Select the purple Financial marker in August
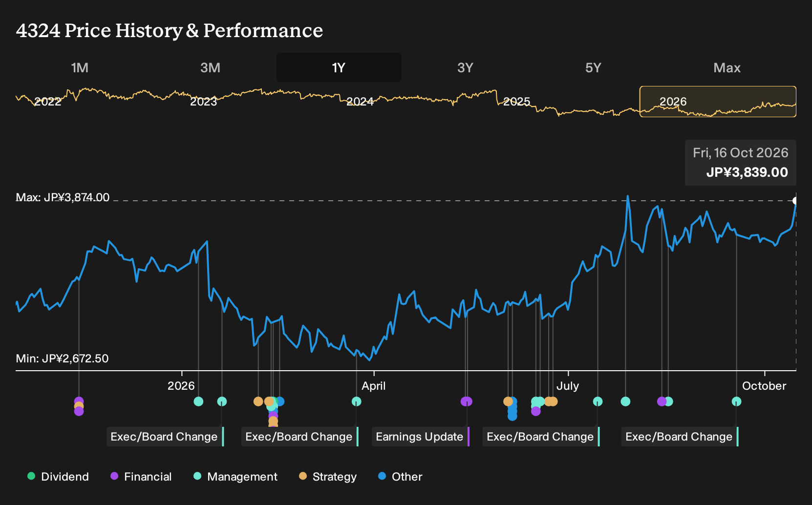This screenshot has height=505, width=812. pos(662,401)
